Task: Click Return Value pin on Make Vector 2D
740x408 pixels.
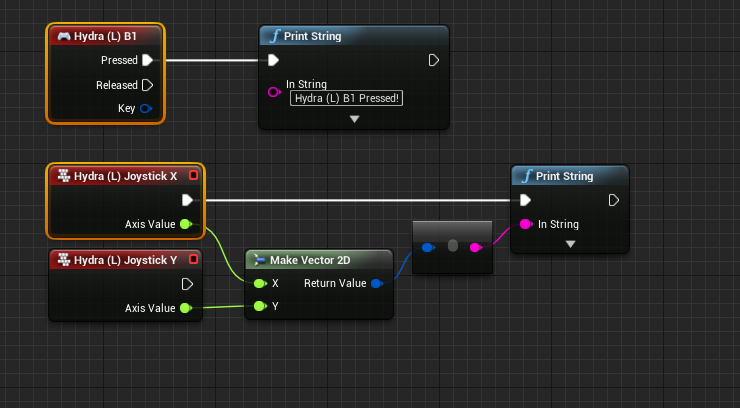Action: pos(377,283)
